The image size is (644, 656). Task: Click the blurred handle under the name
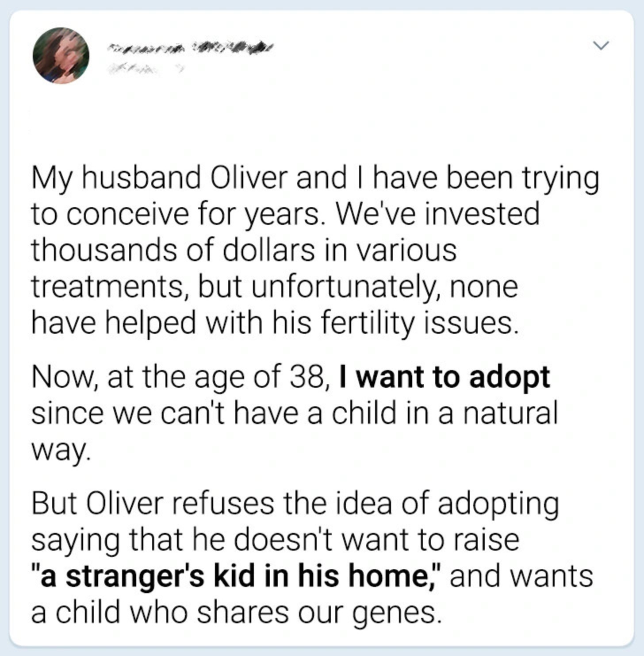click(x=144, y=68)
